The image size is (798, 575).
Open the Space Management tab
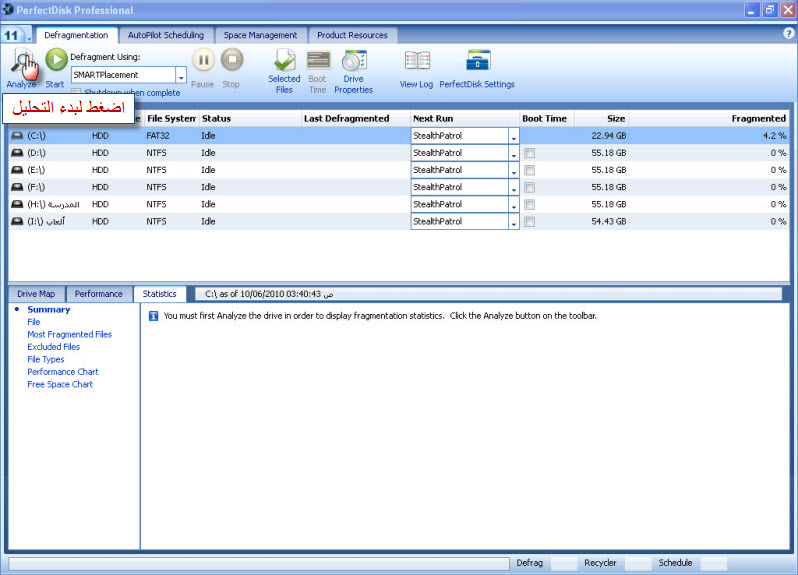[260, 35]
